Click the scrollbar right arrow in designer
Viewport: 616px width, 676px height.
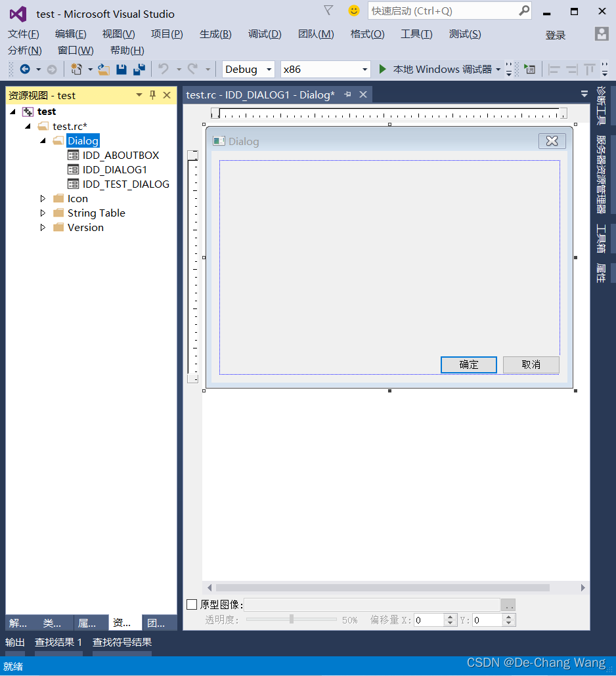583,587
